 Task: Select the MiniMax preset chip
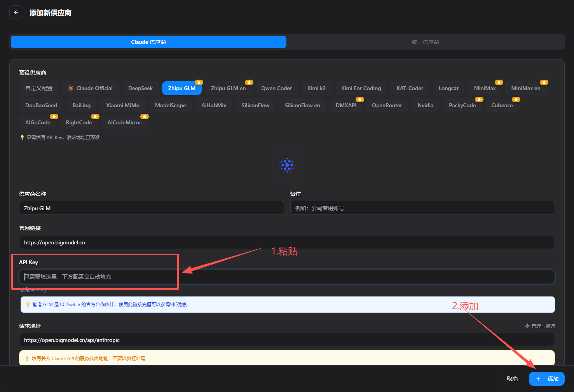[x=485, y=88]
